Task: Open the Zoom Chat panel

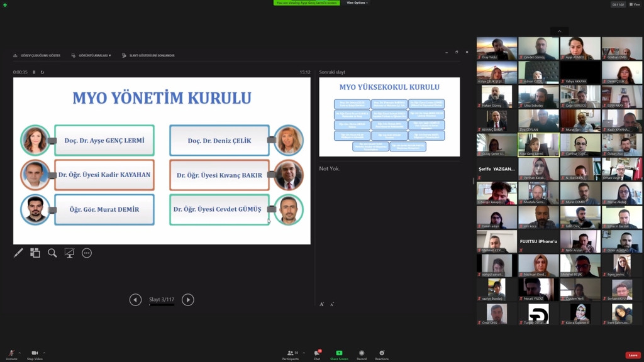Action: pyautogui.click(x=317, y=354)
